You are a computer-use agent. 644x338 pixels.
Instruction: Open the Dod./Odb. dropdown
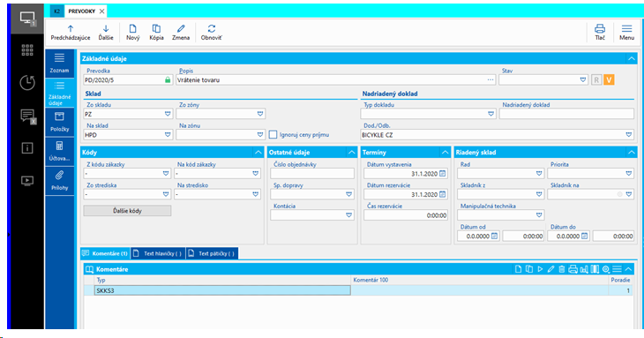[628, 135]
